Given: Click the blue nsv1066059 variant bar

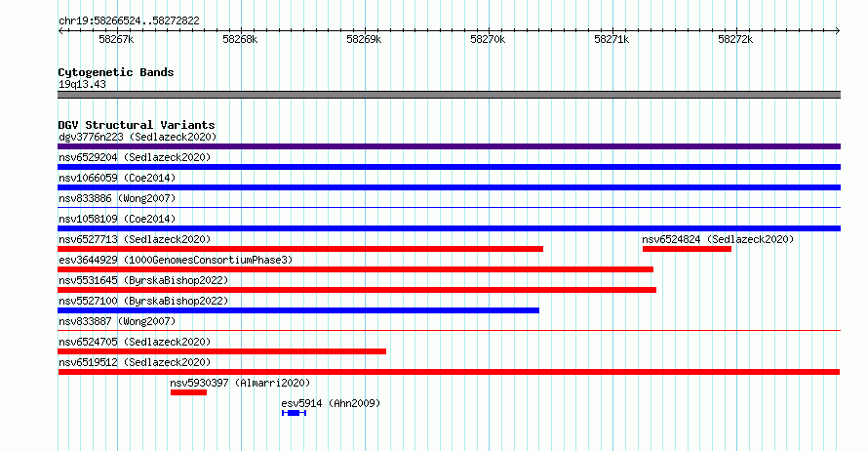Looking at the screenshot, I should pyautogui.click(x=449, y=187).
